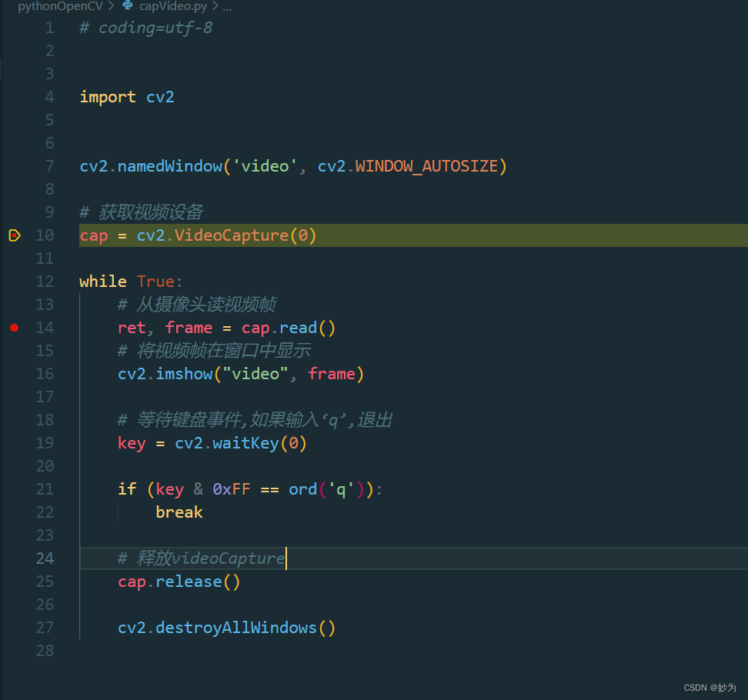Toggle a breakpoint on line 19
748x700 pixels.
14,443
